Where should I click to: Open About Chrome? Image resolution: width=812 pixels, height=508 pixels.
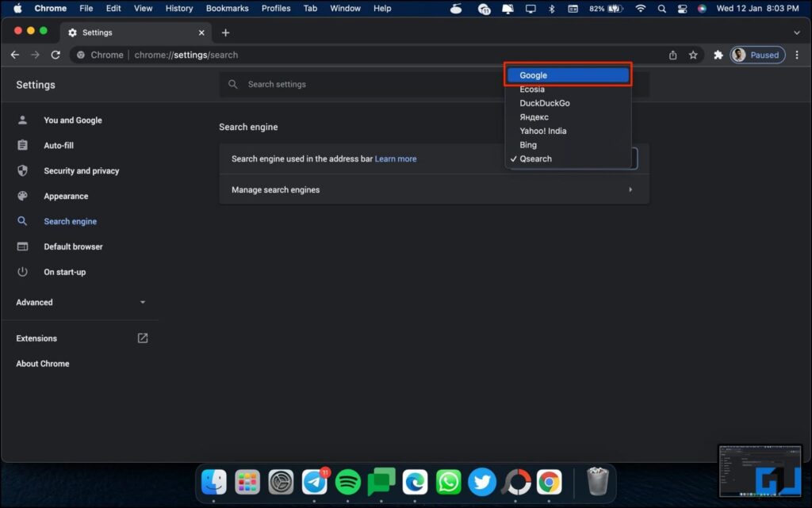click(43, 364)
